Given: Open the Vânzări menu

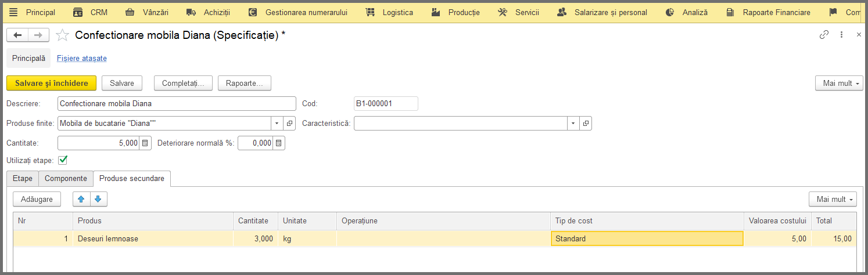Looking at the screenshot, I should 156,12.
